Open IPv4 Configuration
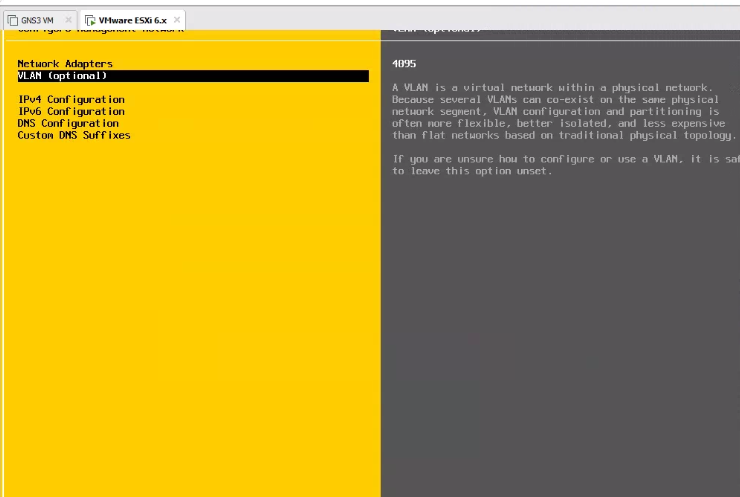Image resolution: width=740 pixels, height=497 pixels. (x=71, y=100)
